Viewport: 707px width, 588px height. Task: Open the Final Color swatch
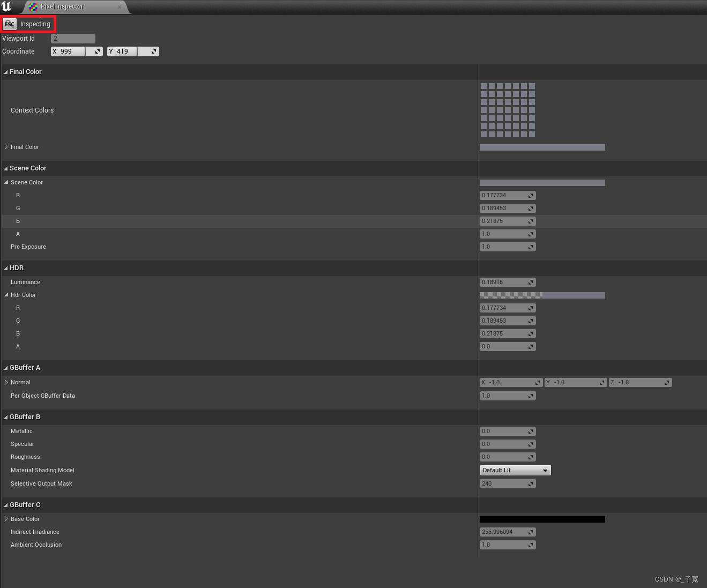(542, 147)
